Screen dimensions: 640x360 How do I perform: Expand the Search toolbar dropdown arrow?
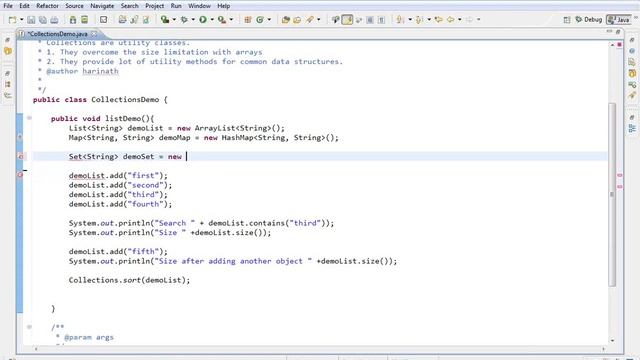319,20
